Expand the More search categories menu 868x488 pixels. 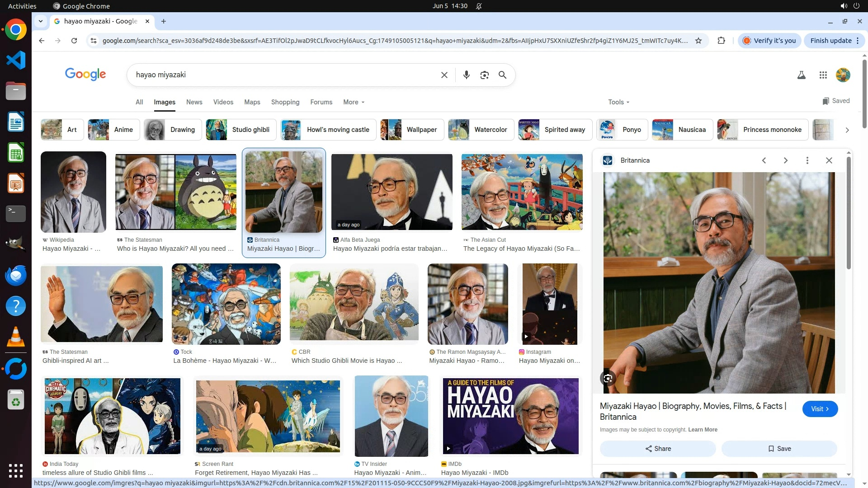[354, 102]
